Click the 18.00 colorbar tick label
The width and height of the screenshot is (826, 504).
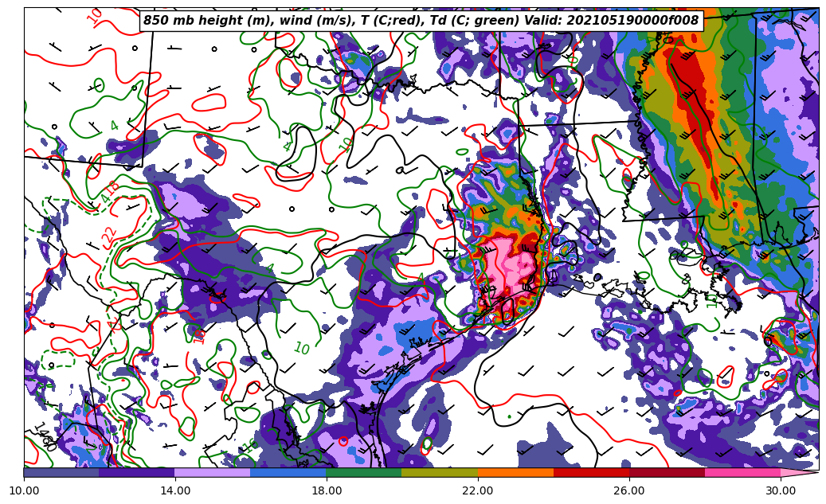tap(327, 490)
